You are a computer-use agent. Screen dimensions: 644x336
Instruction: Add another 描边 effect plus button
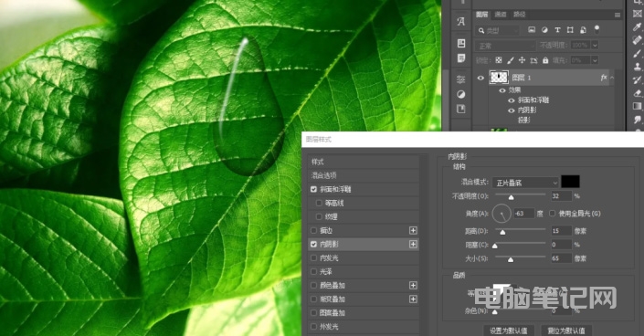(x=413, y=230)
